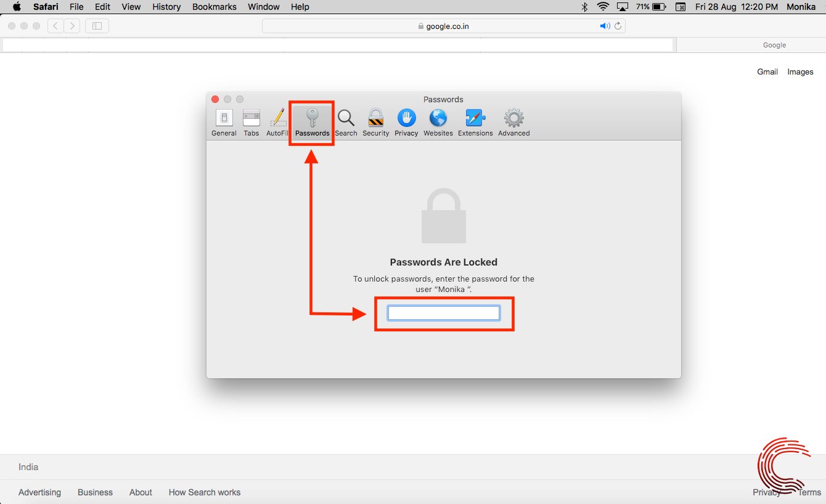The image size is (826, 504).
Task: Open the AutoFill preferences pane
Action: [277, 123]
